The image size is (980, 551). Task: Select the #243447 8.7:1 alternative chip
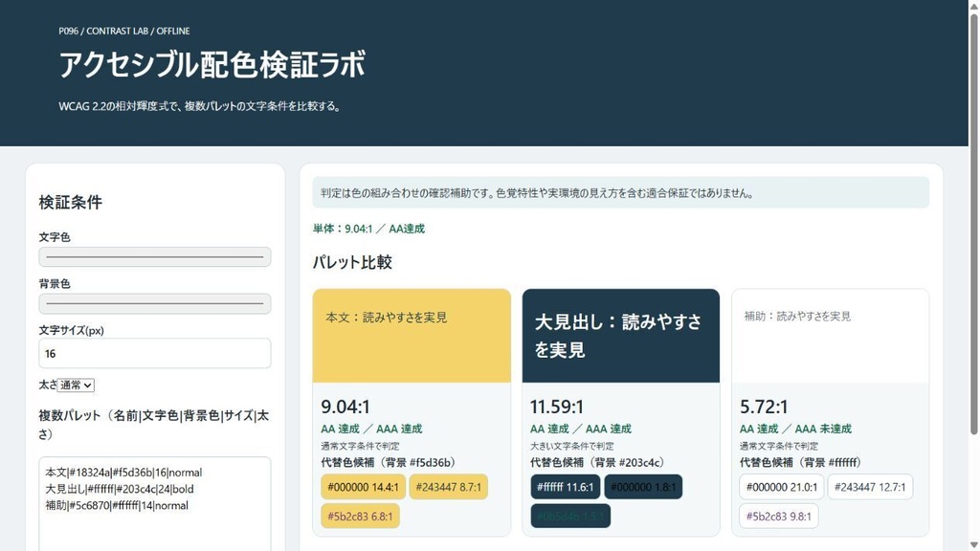[x=448, y=487]
